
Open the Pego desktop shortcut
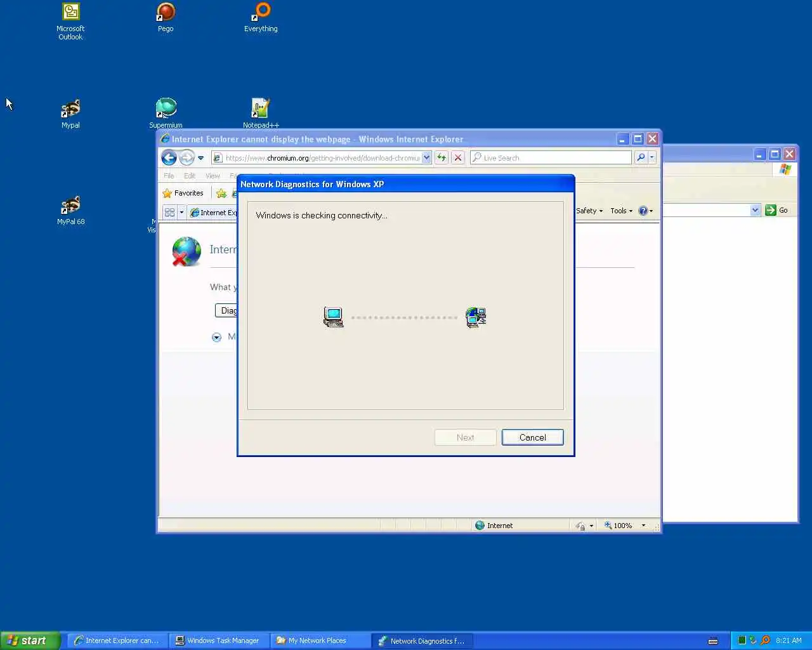point(166,17)
